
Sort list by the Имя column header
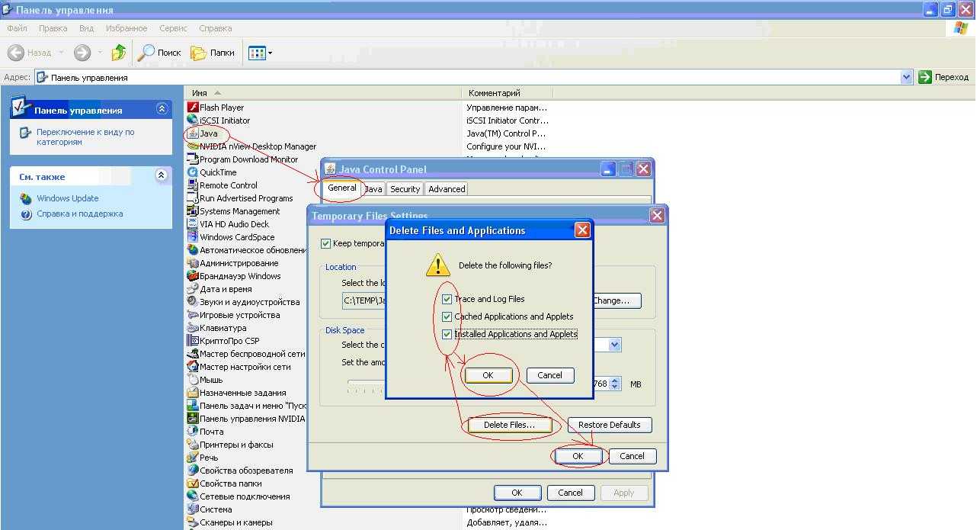[x=200, y=93]
